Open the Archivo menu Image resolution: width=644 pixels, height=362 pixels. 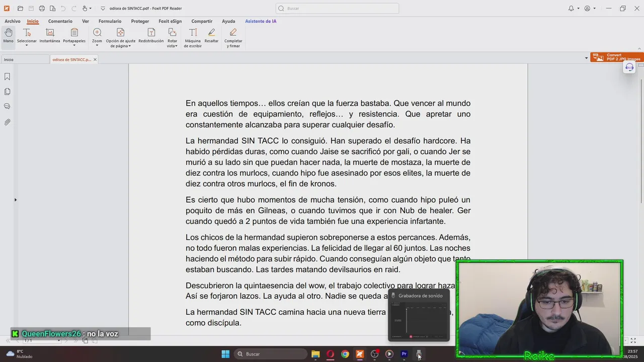pyautogui.click(x=13, y=21)
